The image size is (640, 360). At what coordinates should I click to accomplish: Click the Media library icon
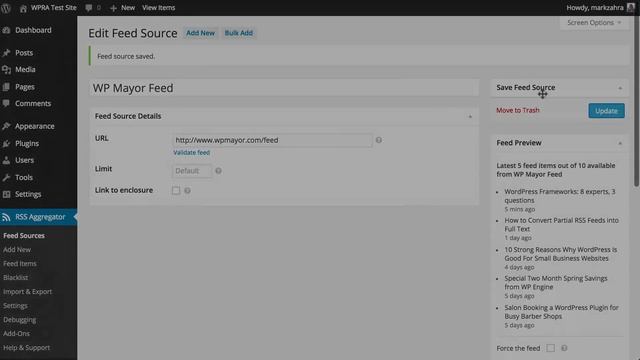6,70
